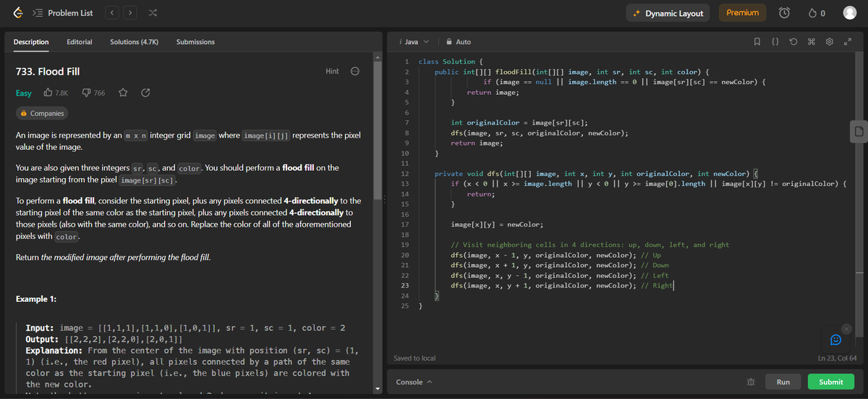
Task: Click the Auto lock mode indicator
Action: tap(459, 42)
